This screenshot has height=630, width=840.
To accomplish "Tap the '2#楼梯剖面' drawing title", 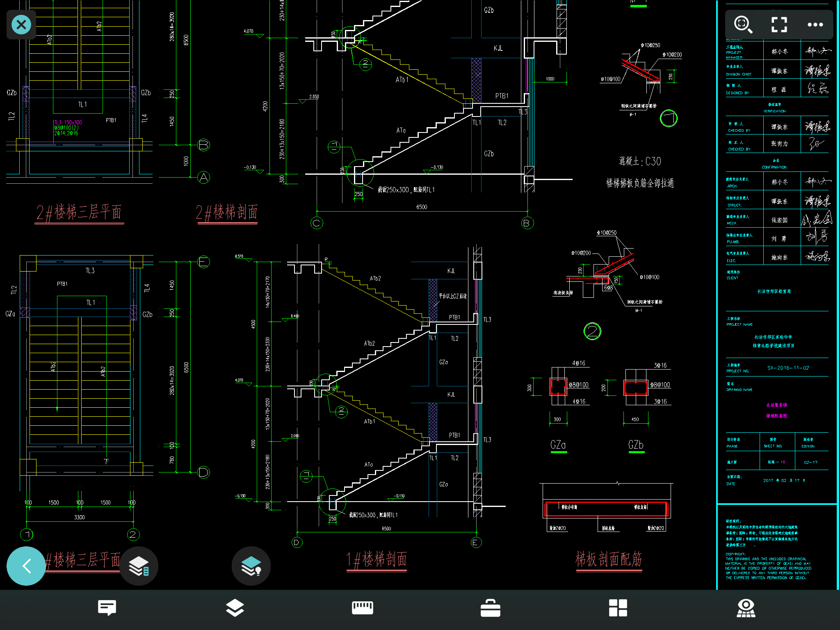I will 227,212.
